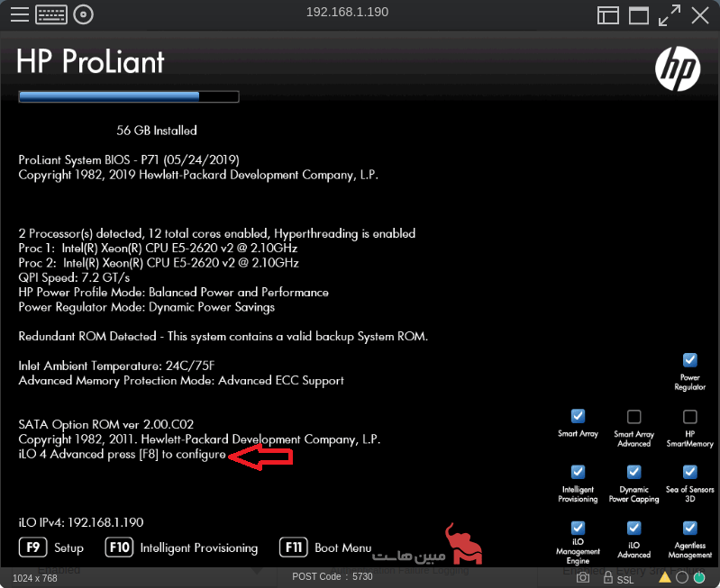Click the Redundant ROM Detected line
Image resolution: width=720 pixels, height=588 pixels.
coord(223,337)
